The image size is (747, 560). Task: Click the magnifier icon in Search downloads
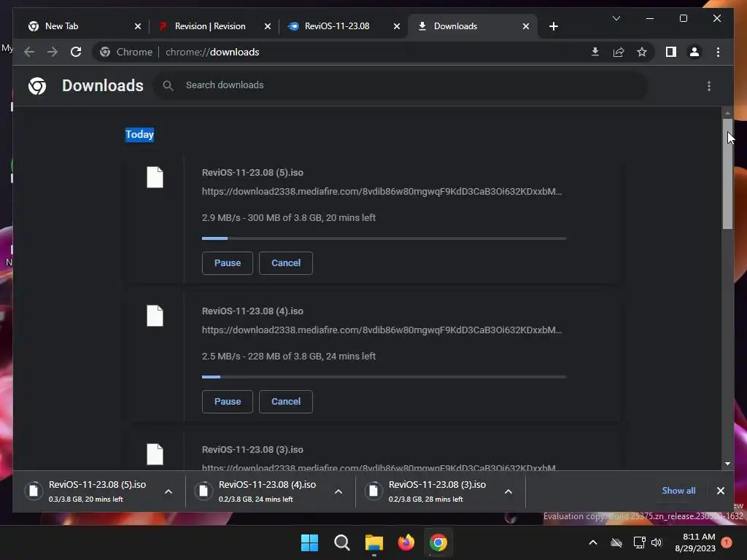pyautogui.click(x=168, y=85)
